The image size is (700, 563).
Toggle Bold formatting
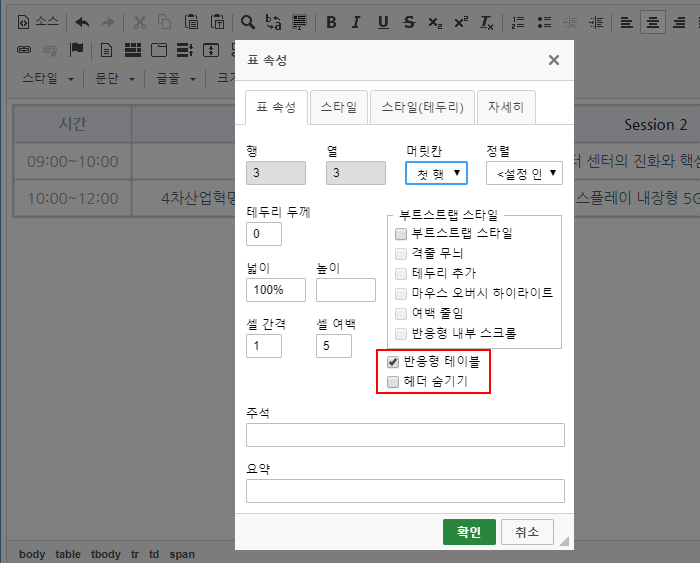click(331, 22)
